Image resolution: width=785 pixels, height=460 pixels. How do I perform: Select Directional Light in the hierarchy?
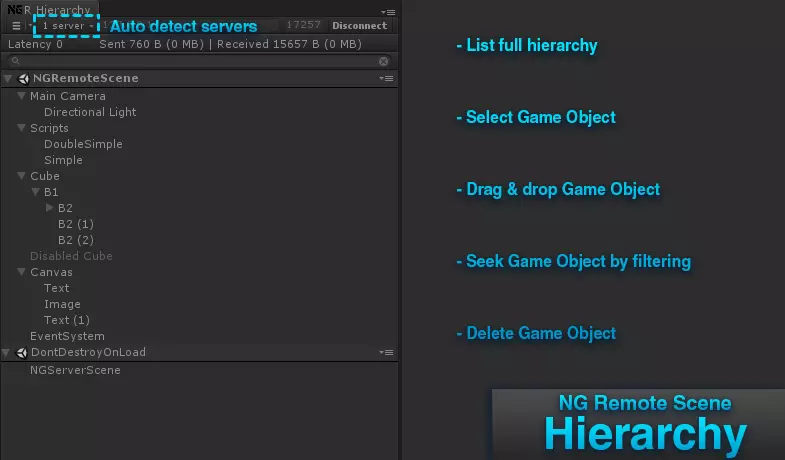click(90, 112)
